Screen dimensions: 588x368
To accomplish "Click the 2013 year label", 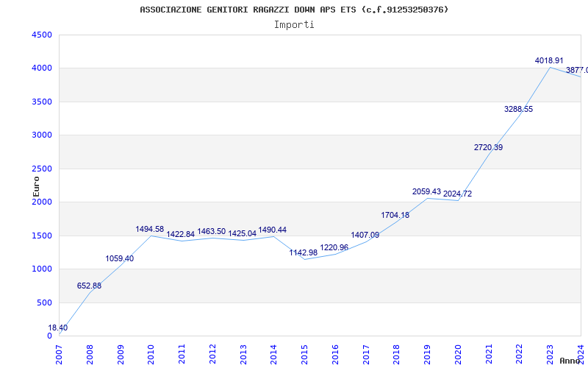I will (243, 355).
